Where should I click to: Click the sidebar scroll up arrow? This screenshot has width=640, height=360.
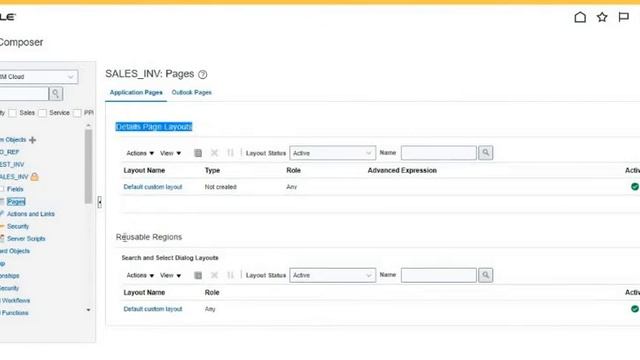click(89, 125)
